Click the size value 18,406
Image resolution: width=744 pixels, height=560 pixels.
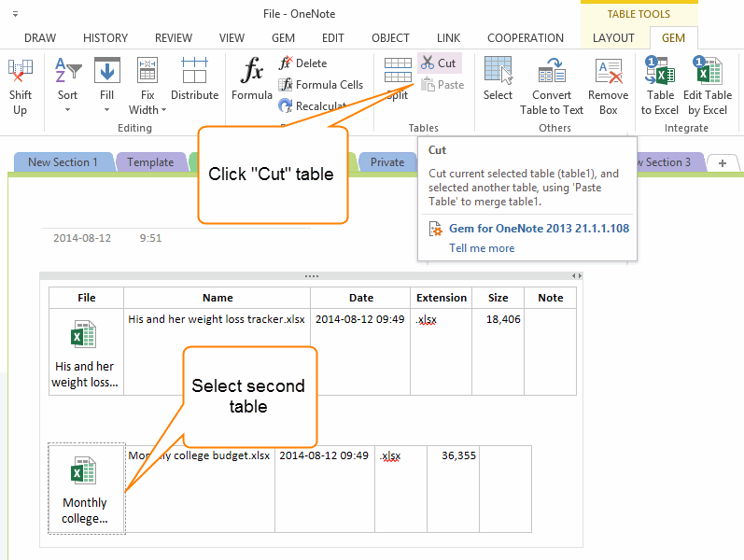pyautogui.click(x=503, y=319)
